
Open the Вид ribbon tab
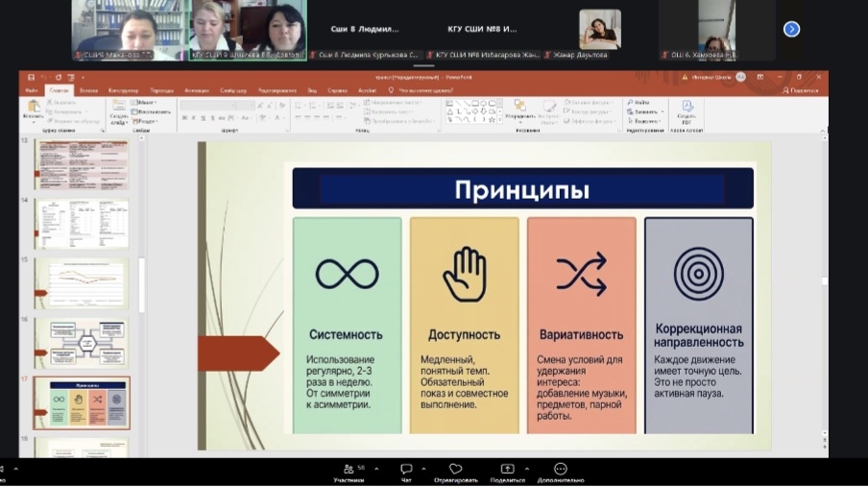tap(312, 90)
